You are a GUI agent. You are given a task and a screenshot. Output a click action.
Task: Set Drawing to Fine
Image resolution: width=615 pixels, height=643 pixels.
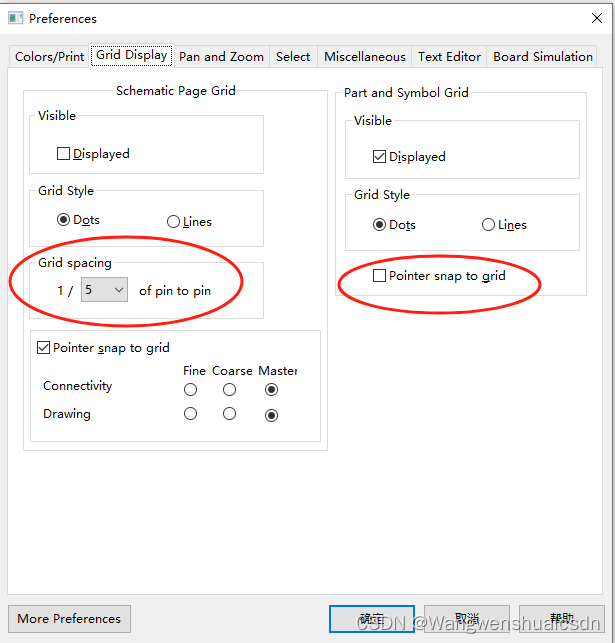click(x=190, y=414)
